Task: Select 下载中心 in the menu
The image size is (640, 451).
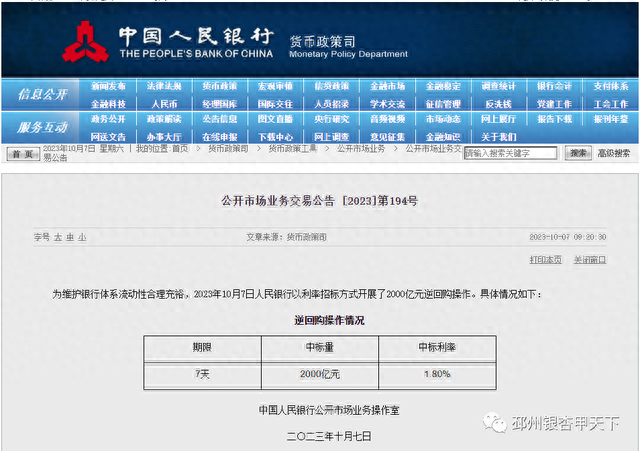Action: (x=276, y=137)
